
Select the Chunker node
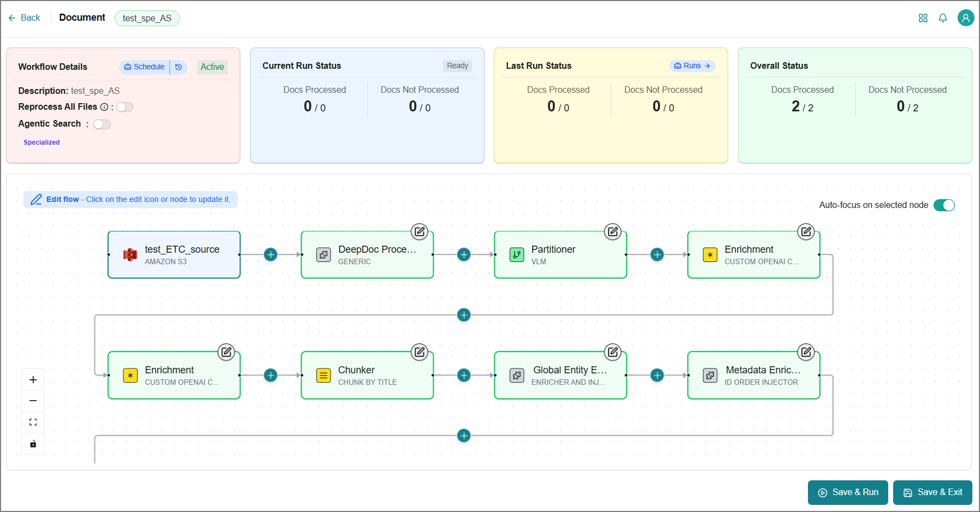tap(368, 376)
